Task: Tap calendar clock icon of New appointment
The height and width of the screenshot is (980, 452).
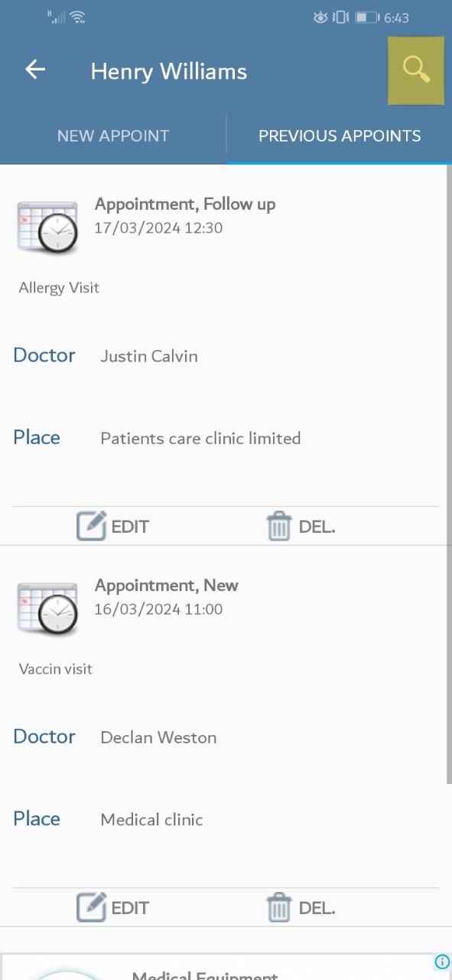Action: coord(47,609)
